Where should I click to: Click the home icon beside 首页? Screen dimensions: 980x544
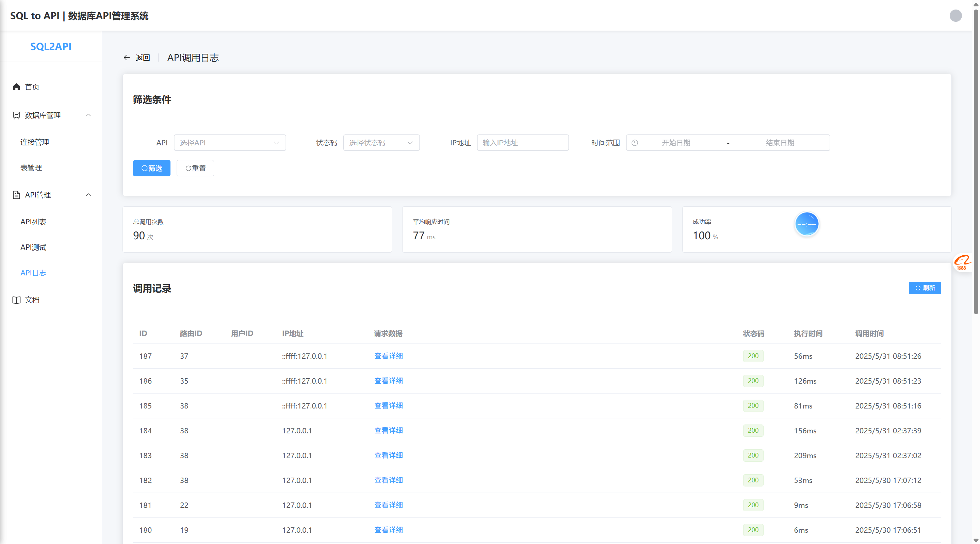coord(16,87)
